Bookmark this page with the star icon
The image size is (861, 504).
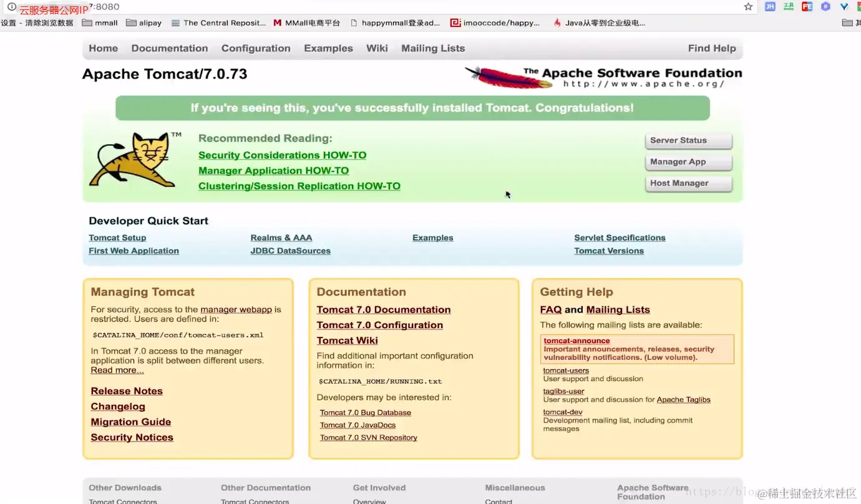748,7
